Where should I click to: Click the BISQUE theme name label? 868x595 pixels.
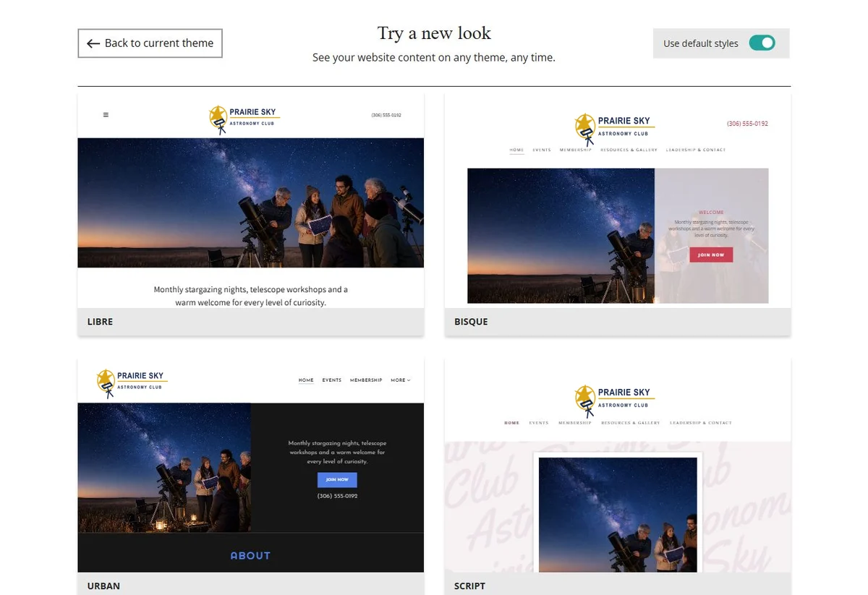(471, 322)
